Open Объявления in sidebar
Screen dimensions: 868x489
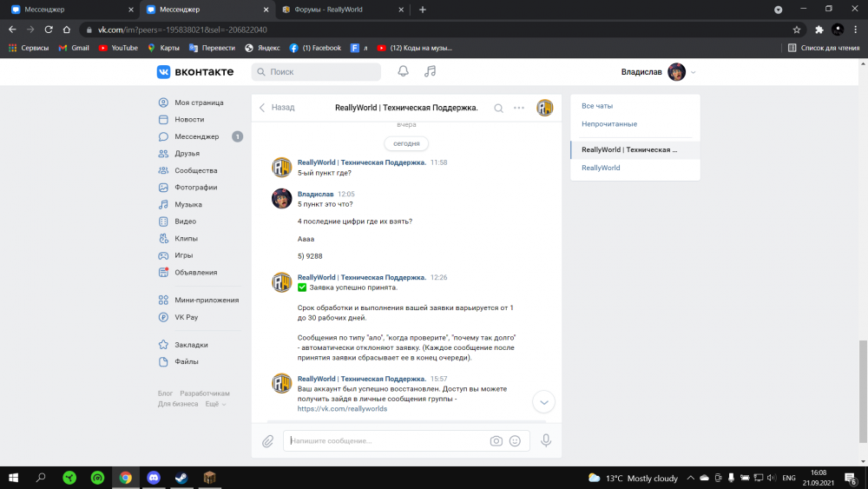(195, 273)
